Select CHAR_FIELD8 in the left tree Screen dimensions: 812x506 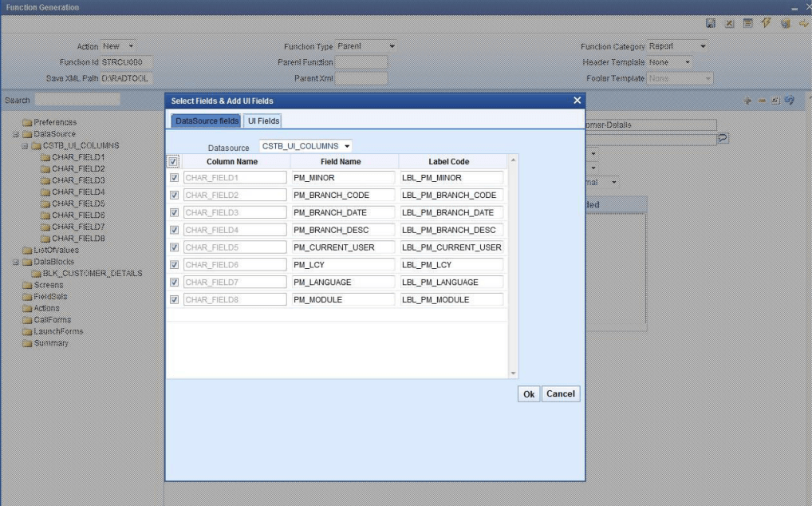click(x=78, y=239)
